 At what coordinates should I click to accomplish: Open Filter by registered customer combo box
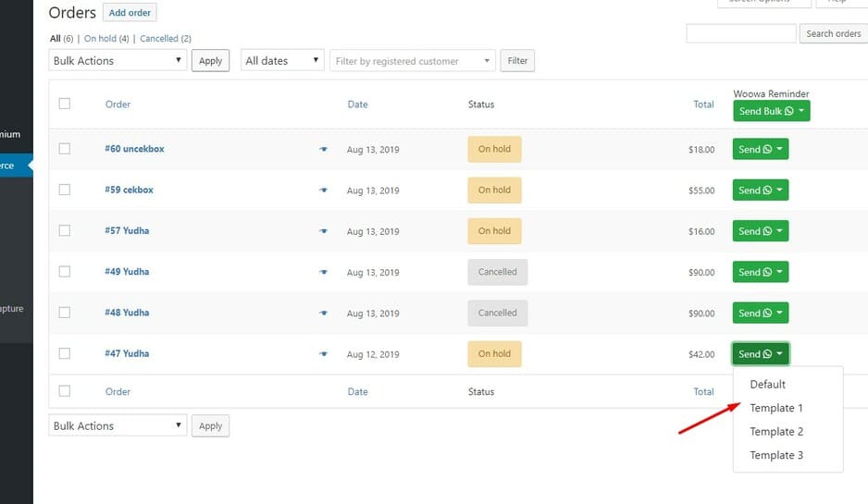tap(412, 61)
